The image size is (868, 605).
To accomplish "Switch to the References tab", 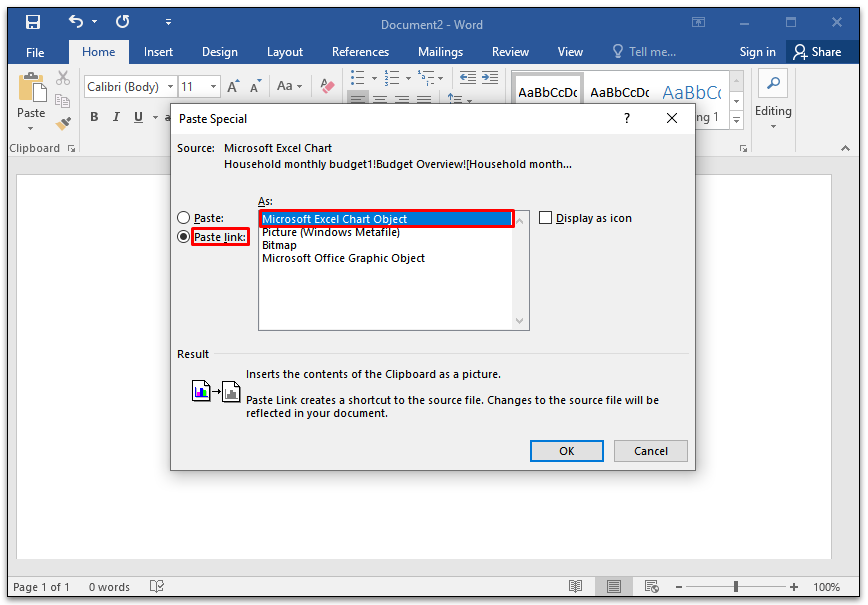I will tap(360, 52).
